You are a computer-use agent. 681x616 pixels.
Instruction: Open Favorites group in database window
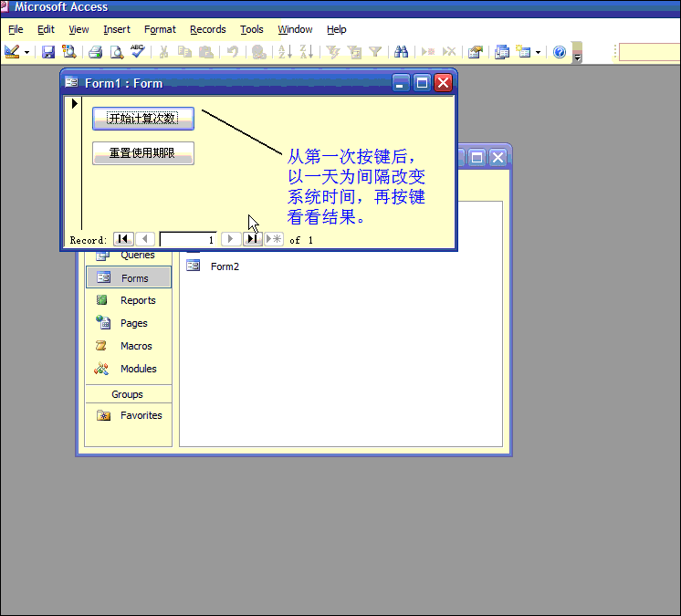(x=129, y=415)
